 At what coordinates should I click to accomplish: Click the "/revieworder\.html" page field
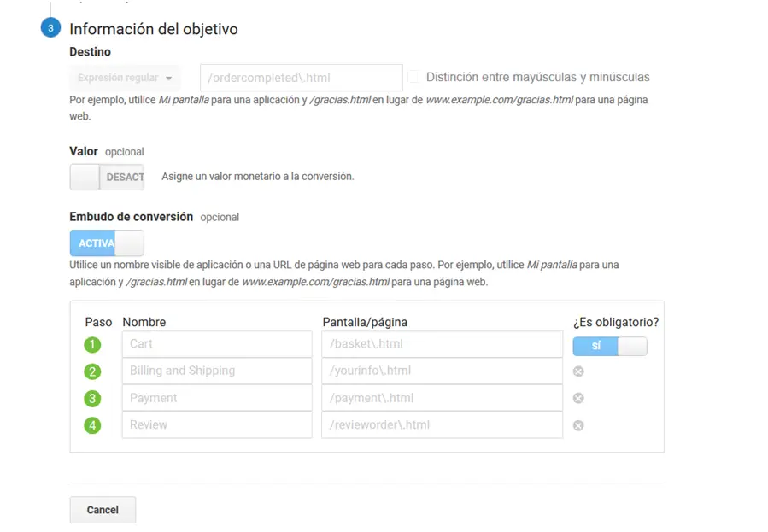pos(443,425)
